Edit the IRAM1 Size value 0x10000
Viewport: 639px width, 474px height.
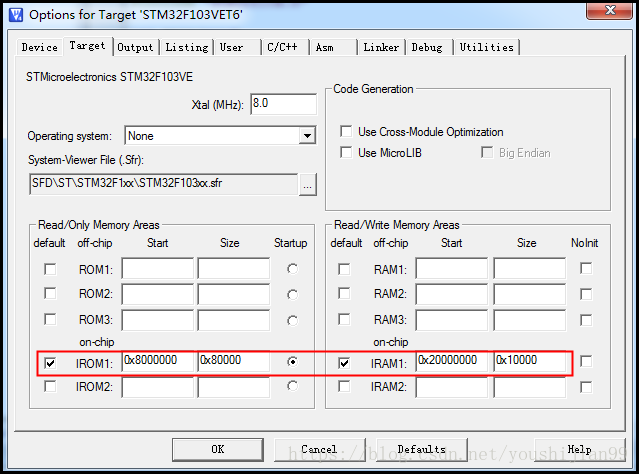530,361
